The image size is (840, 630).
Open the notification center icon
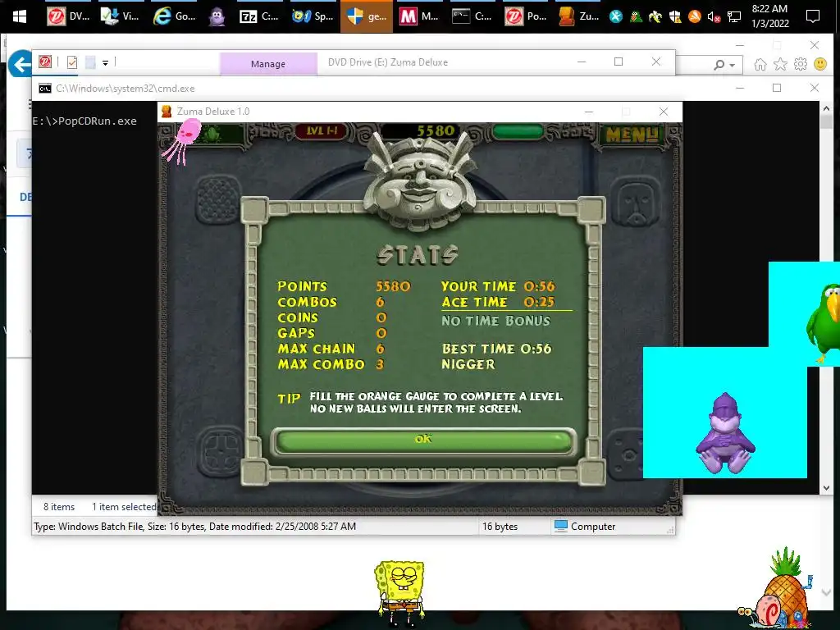coord(813,16)
